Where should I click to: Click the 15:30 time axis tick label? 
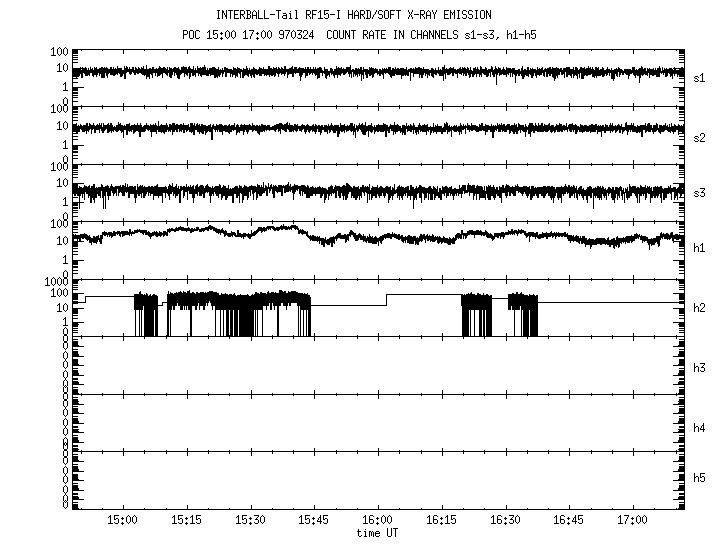250,521
